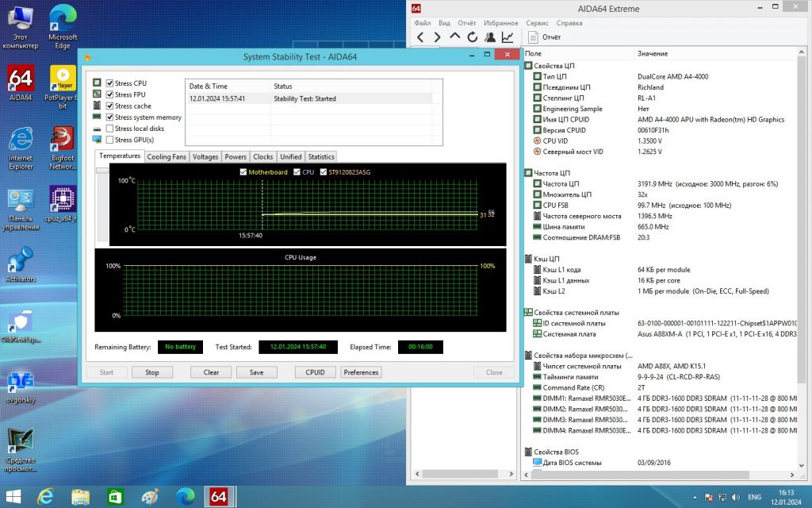This screenshot has height=508, width=812.
Task: Open File Explorer from the taskbar
Action: 80,497
